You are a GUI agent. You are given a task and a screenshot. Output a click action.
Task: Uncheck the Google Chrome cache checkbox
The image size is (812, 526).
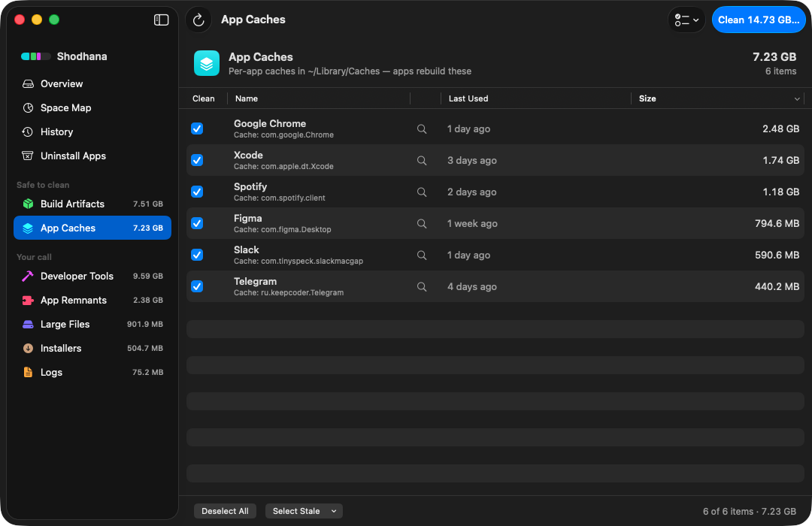pyautogui.click(x=197, y=129)
